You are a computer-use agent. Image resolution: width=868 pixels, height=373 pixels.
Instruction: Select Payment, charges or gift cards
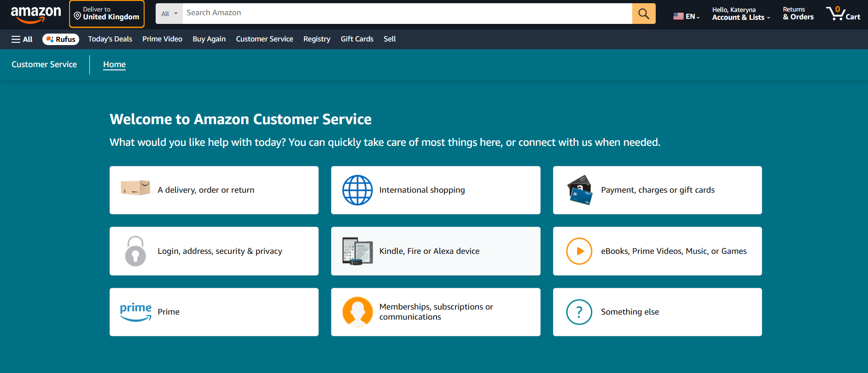[x=658, y=190]
